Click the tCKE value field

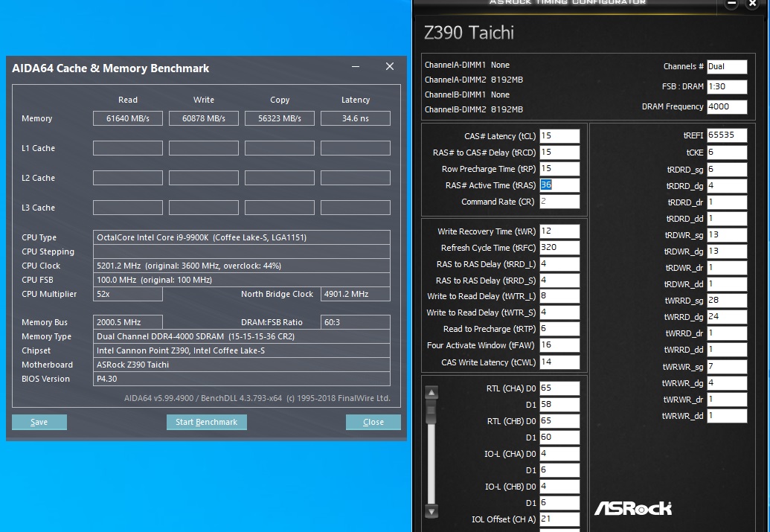(x=727, y=153)
